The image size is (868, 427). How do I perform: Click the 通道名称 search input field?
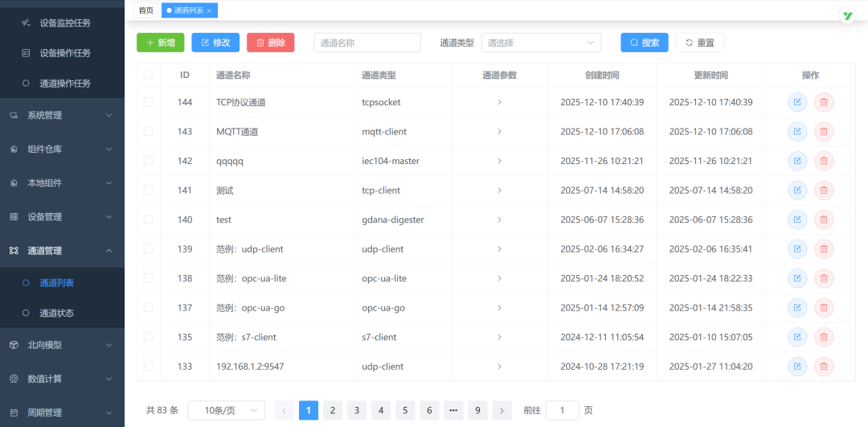pos(367,43)
